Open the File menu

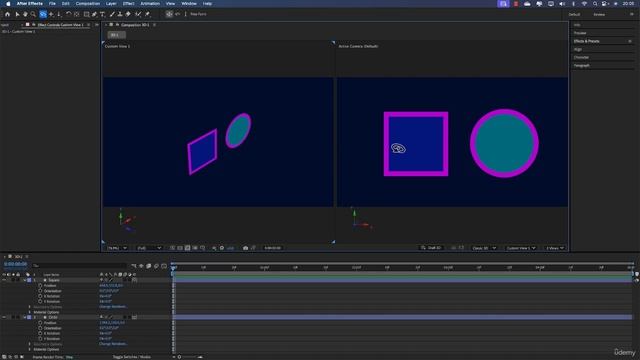tap(52, 4)
